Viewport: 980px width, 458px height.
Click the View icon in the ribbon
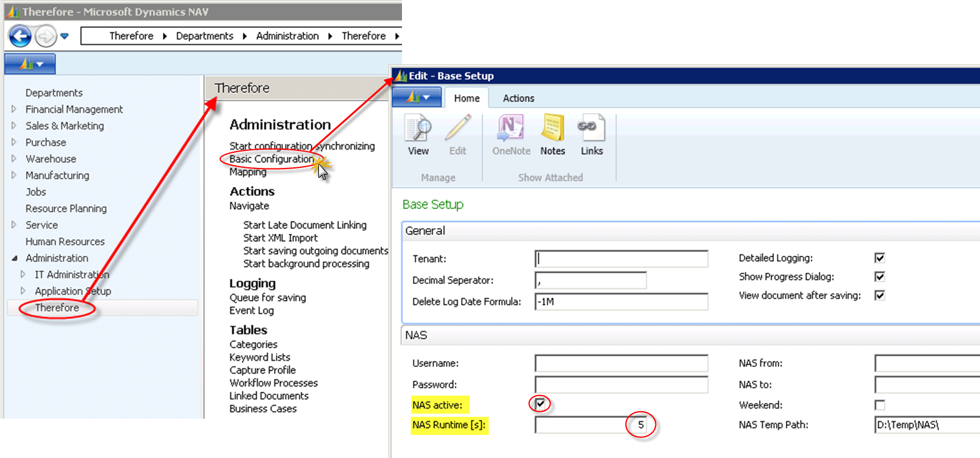418,129
